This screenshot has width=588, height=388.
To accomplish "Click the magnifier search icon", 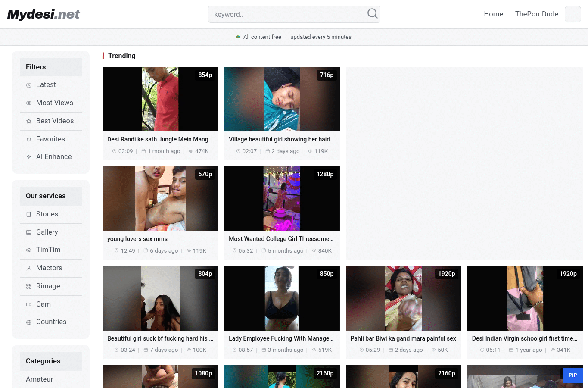I will click(373, 14).
